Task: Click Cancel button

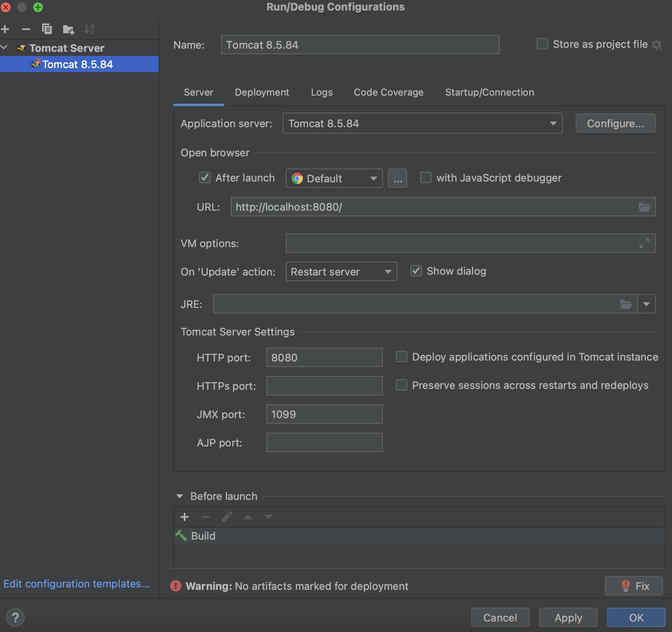Action: click(500, 617)
